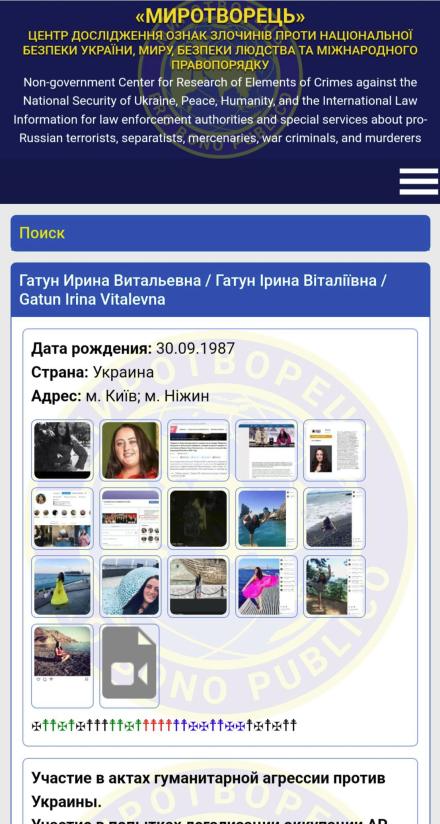Open the dancer among trees thumbnail
This screenshot has width=440, height=824.
(x=334, y=586)
